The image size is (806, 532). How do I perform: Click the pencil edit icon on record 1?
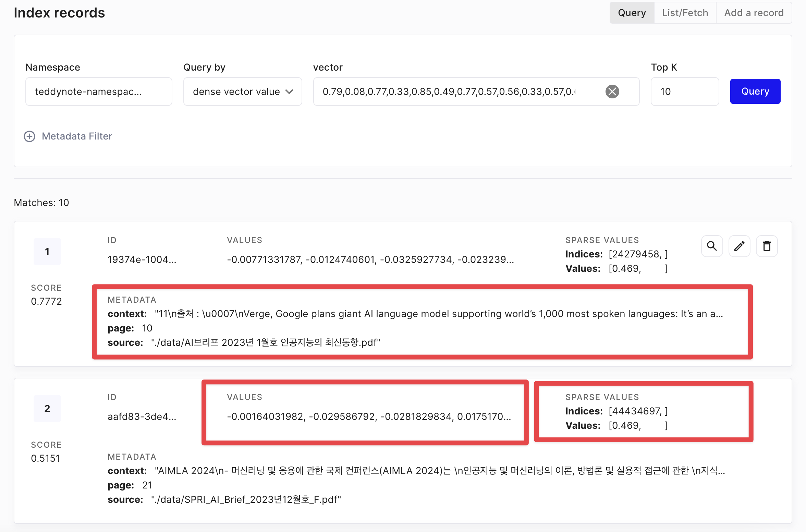[739, 246]
